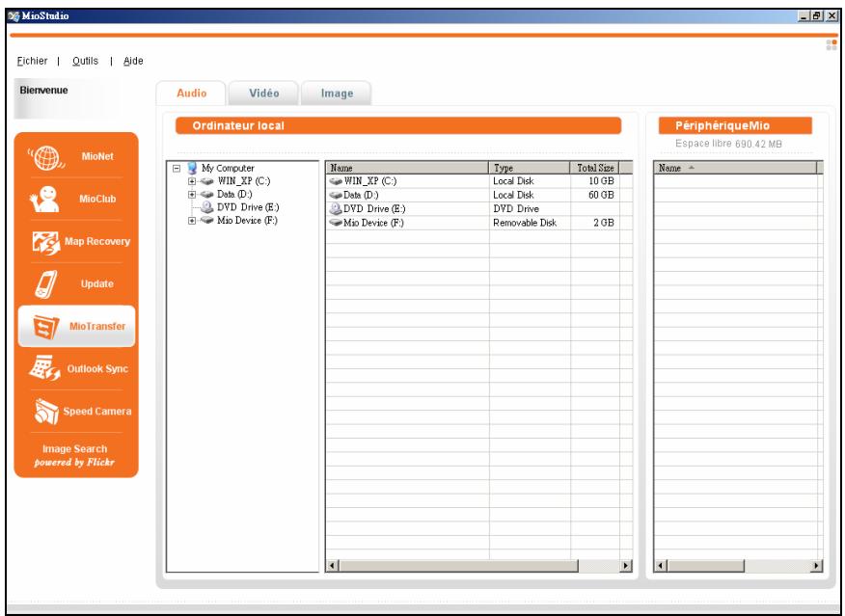This screenshot has width=845, height=616.
Task: Click Data (D:) drive icon in tree
Action: (x=207, y=195)
